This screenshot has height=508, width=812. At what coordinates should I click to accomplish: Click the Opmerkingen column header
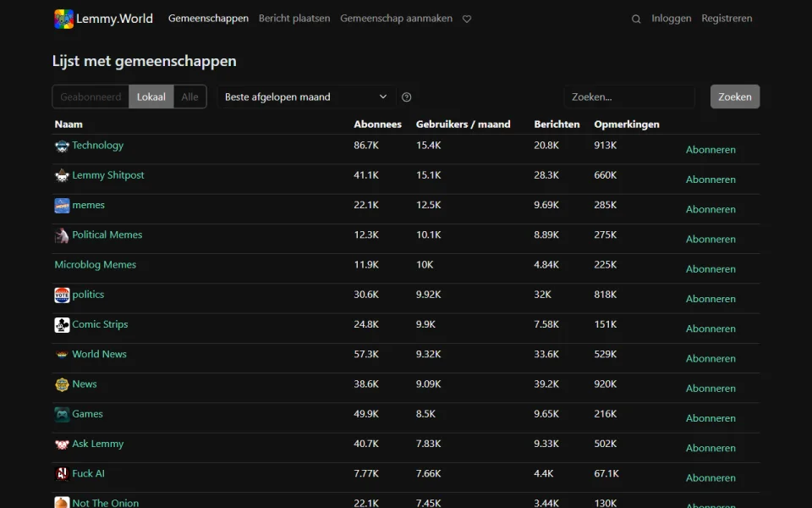627,124
